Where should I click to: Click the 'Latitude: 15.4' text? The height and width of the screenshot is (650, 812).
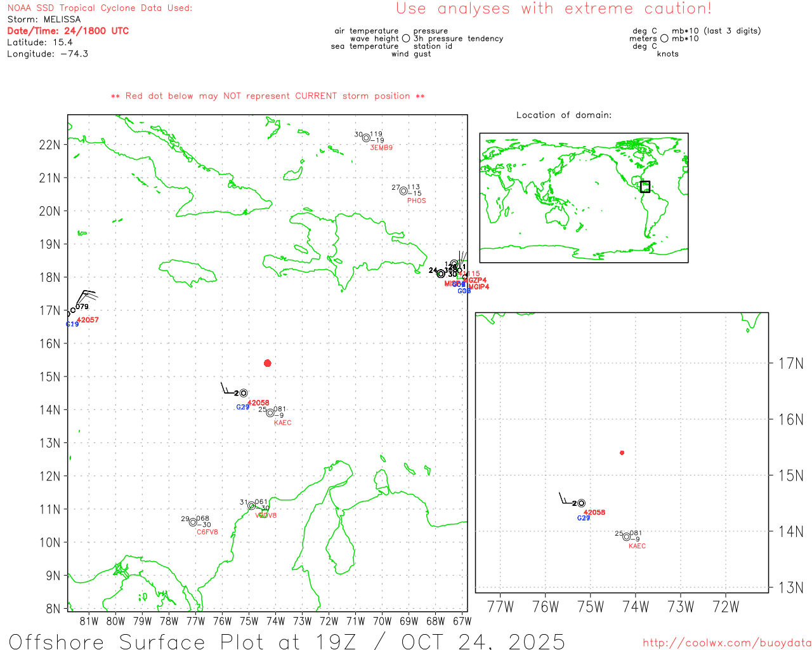(x=40, y=43)
